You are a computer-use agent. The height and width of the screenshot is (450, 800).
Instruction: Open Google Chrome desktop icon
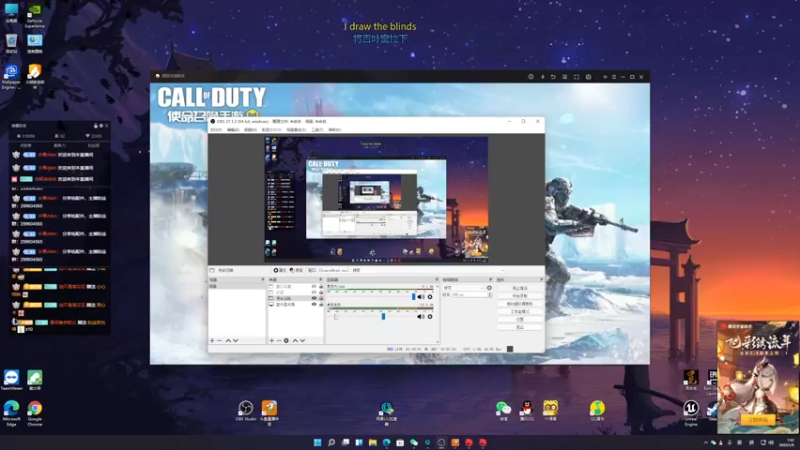click(35, 413)
